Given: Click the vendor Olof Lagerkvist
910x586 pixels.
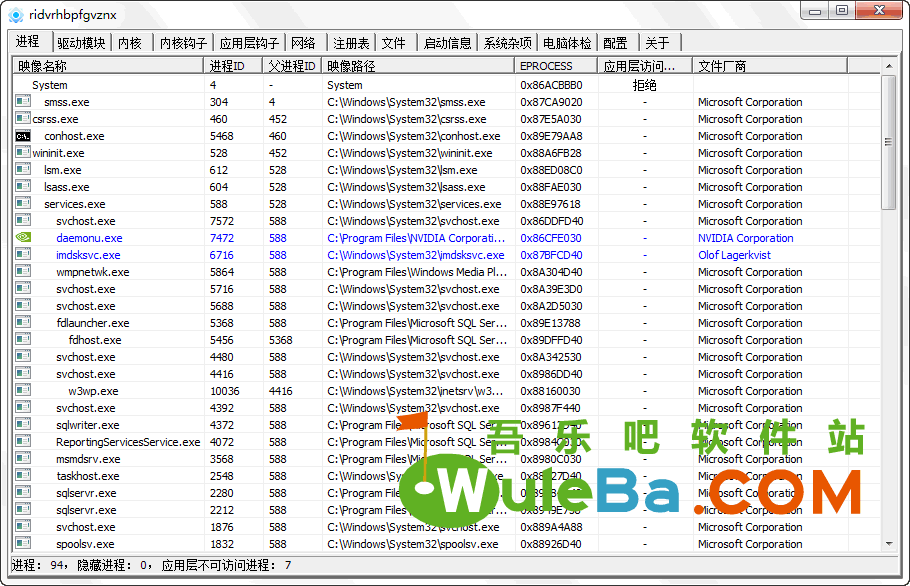Looking at the screenshot, I should pyautogui.click(x=734, y=255).
